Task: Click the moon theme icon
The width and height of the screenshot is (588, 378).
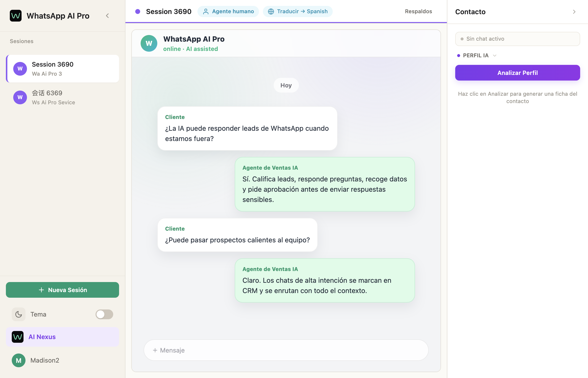Action: pos(19,314)
